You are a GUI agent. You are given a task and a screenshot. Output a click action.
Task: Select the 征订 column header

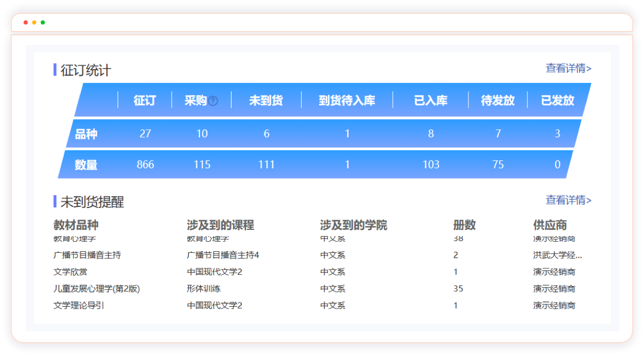coord(144,100)
